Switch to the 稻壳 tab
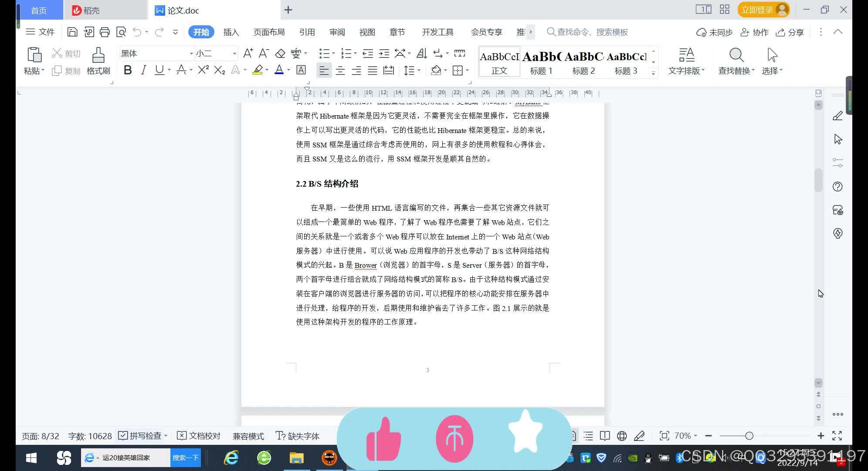868x471 pixels. pyautogui.click(x=105, y=10)
